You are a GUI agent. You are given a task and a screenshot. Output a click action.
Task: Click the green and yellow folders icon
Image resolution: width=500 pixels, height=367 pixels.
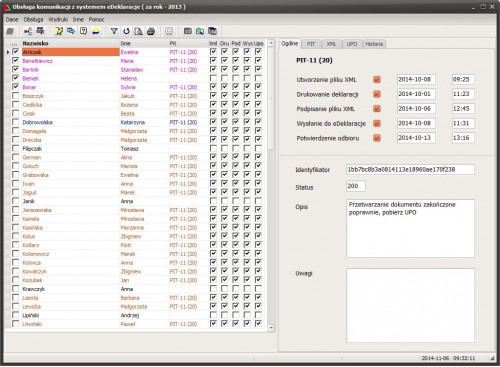pyautogui.click(x=200, y=31)
